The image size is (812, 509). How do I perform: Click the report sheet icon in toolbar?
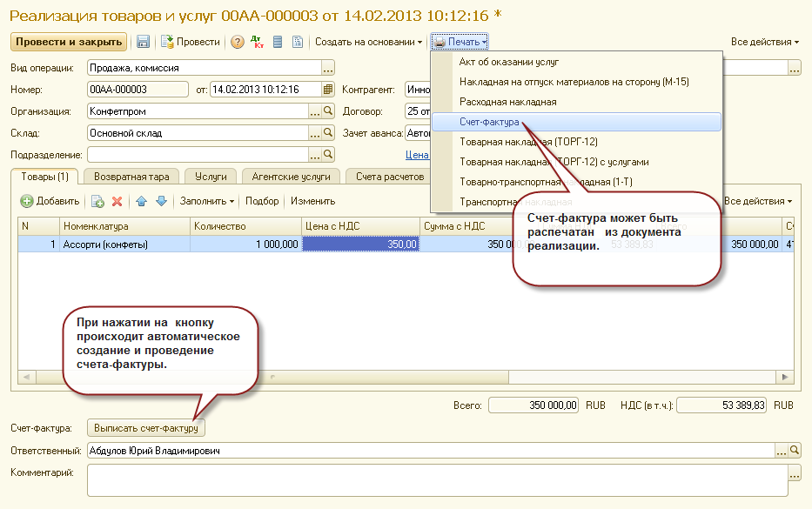click(298, 42)
